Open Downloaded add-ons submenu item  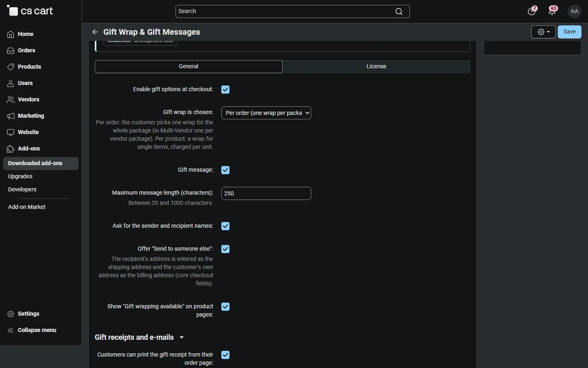(41, 164)
